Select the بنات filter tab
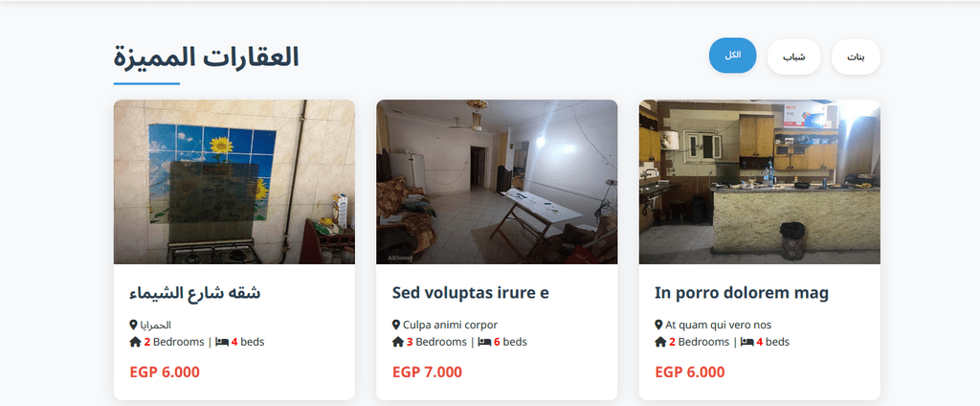Image resolution: width=980 pixels, height=406 pixels. point(856,57)
